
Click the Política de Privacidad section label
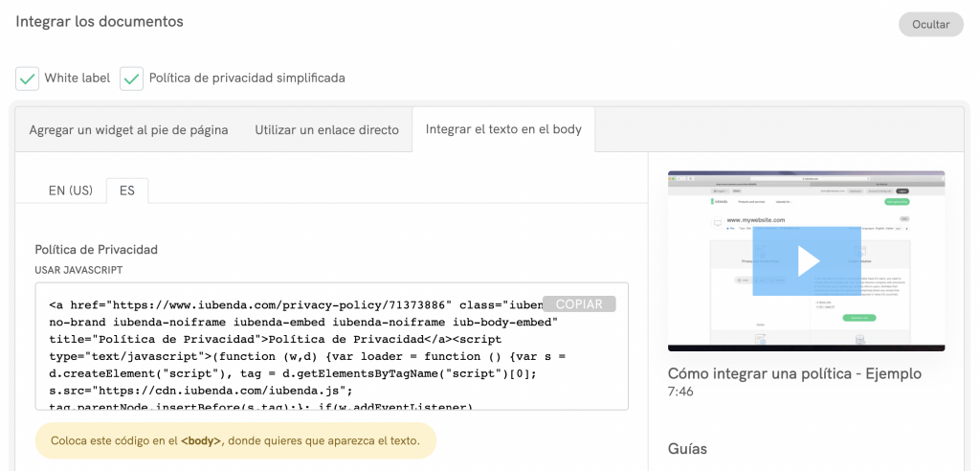(96, 249)
